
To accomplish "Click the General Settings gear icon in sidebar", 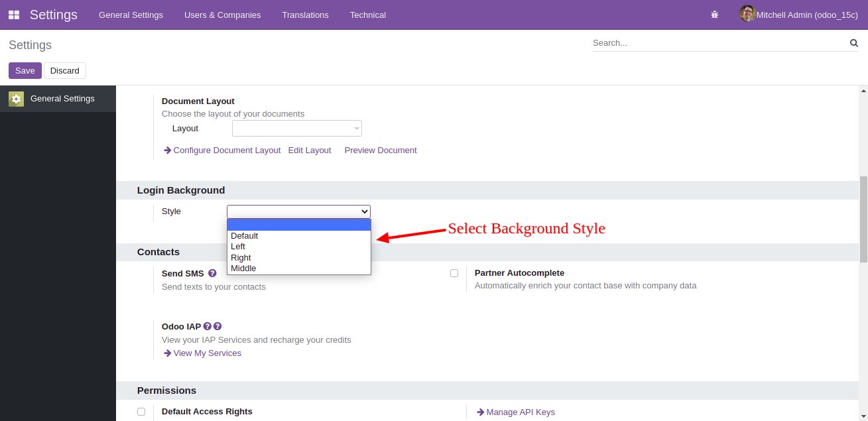I will click(16, 99).
